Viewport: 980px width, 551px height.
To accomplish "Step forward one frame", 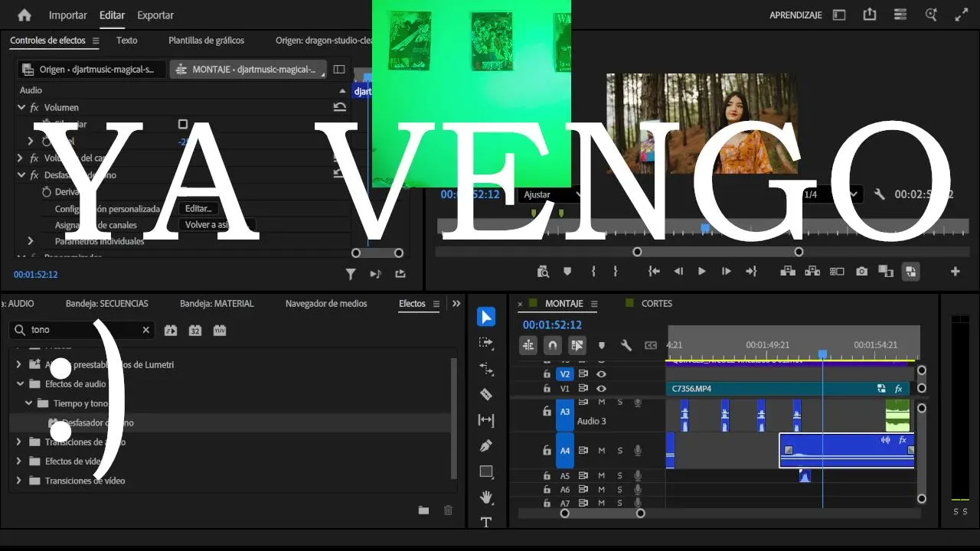I will pyautogui.click(x=727, y=271).
